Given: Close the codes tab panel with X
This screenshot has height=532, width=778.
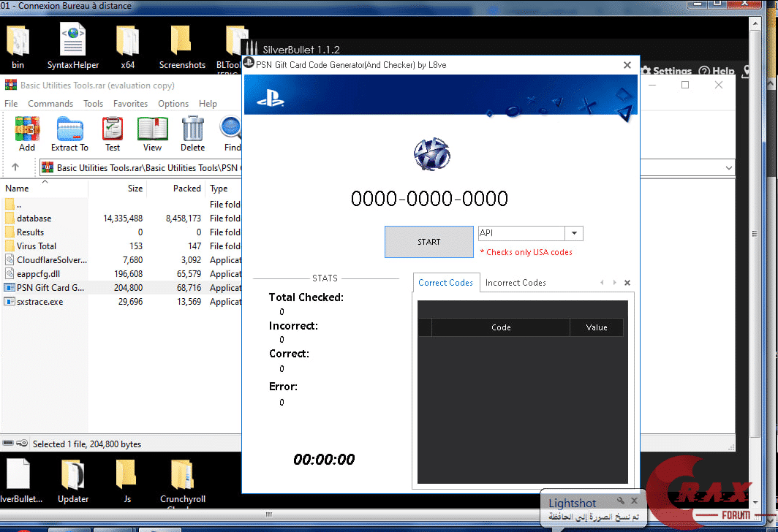Looking at the screenshot, I should [627, 283].
